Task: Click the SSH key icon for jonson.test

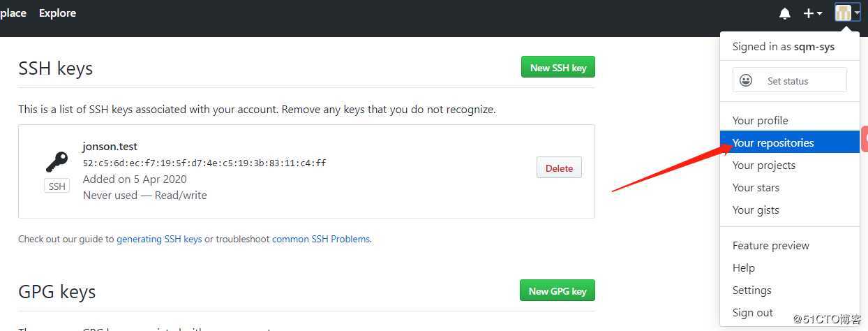Action: tap(57, 162)
